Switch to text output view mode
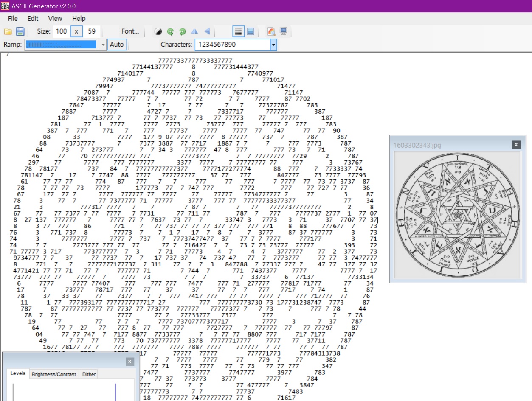The image size is (532, 401). click(238, 31)
